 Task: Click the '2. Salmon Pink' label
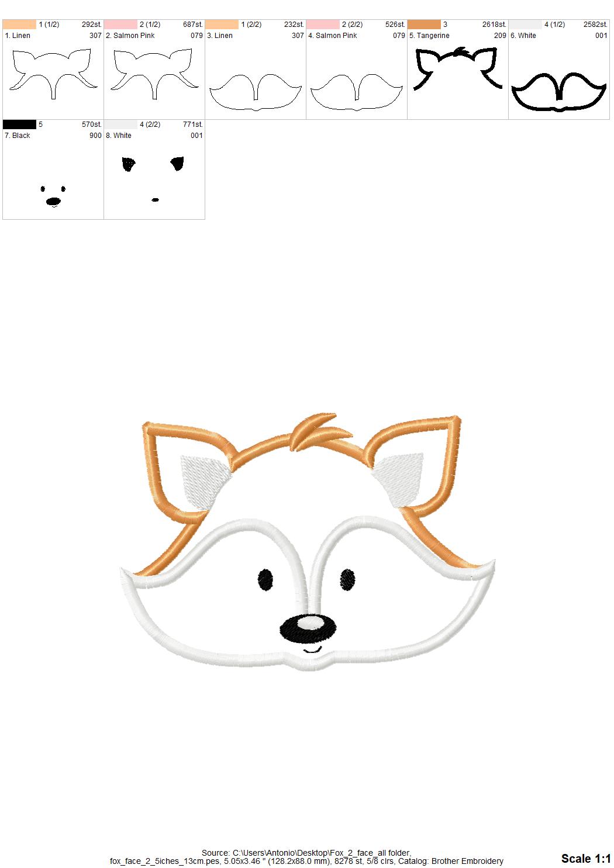click(130, 36)
